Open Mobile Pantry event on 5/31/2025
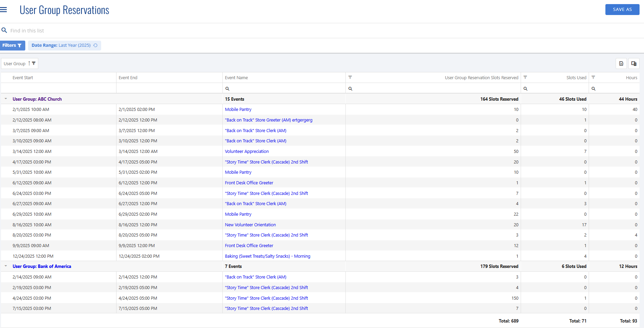The image size is (644, 328). tap(238, 172)
